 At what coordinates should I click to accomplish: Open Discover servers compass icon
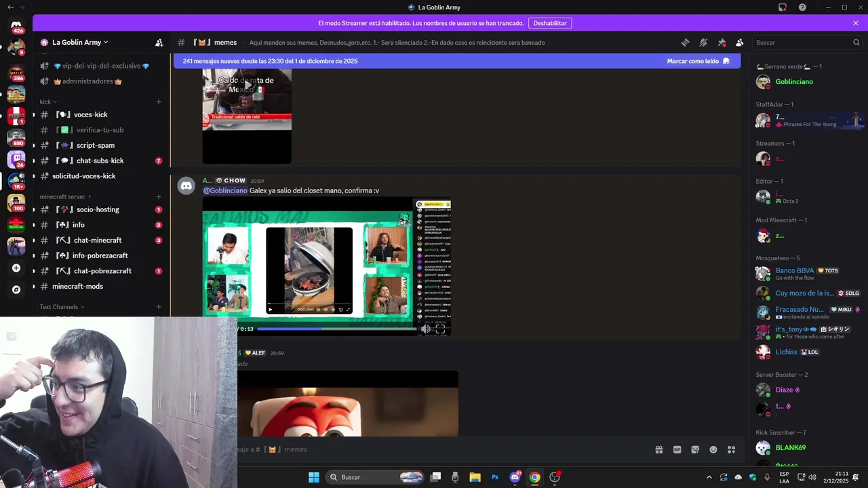(x=16, y=289)
